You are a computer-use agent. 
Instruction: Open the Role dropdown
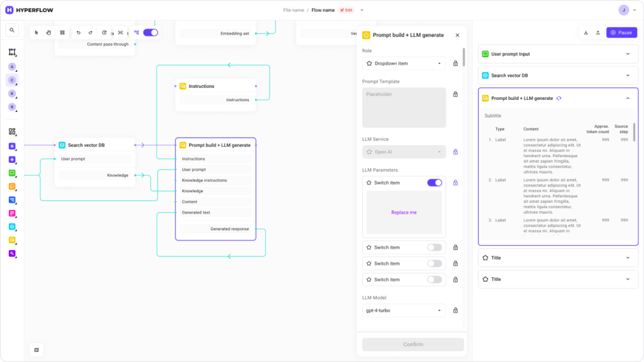[404, 63]
